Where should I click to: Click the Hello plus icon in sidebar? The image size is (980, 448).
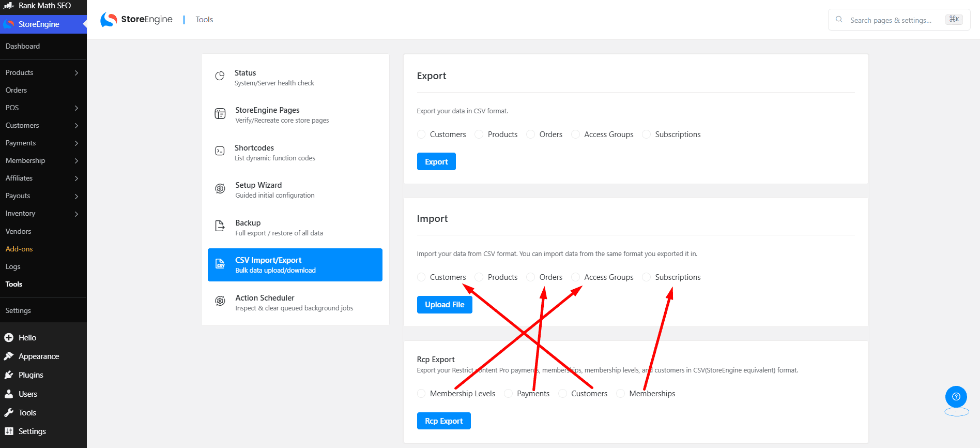point(9,338)
